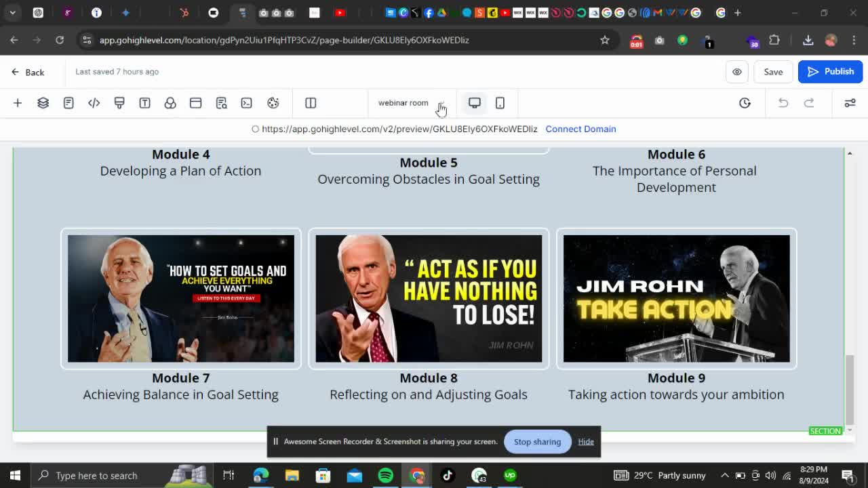Show hidden system tray icons

click(x=724, y=475)
